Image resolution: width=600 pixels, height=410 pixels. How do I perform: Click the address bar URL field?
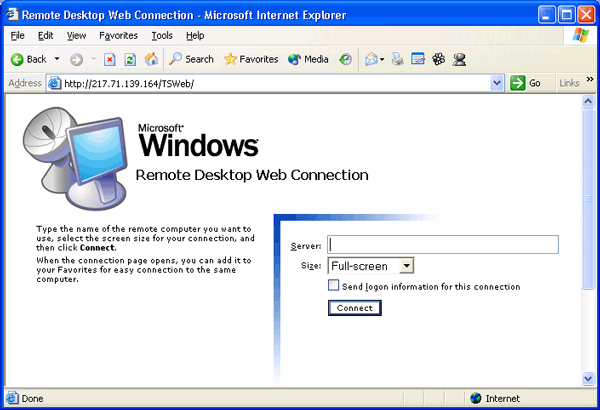point(276,83)
